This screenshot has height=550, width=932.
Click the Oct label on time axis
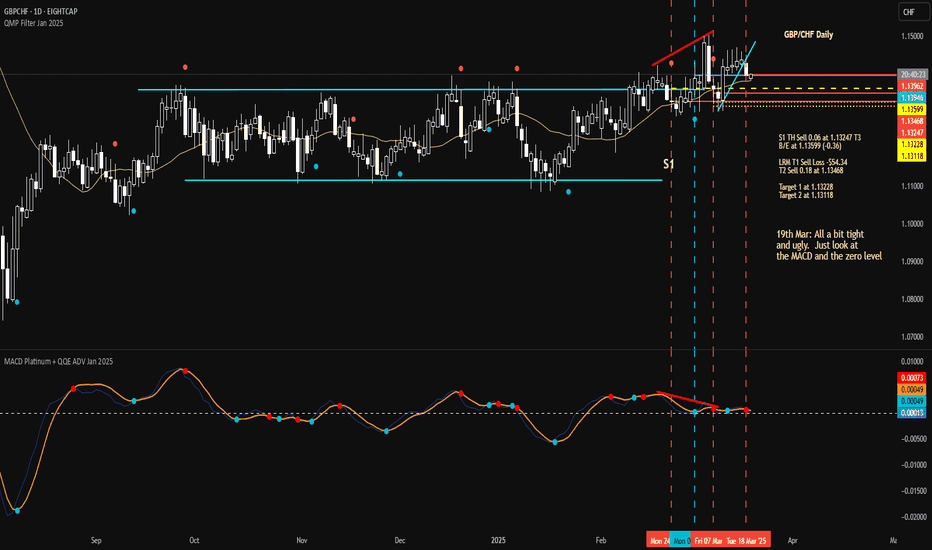point(194,540)
